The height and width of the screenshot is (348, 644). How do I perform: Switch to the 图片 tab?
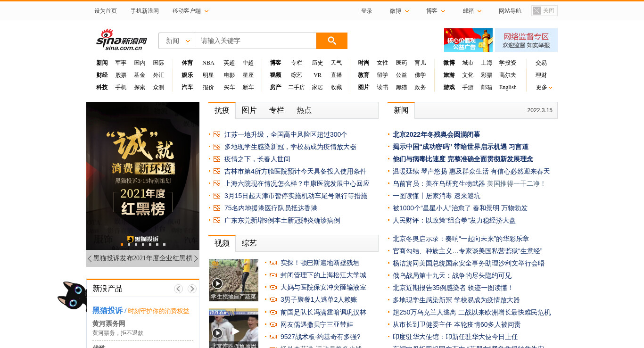point(249,110)
